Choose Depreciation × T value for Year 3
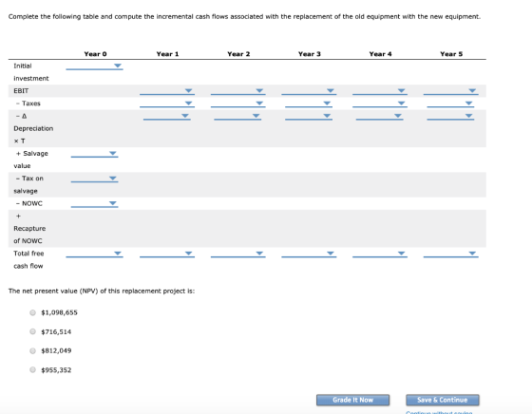The height and width of the screenshot is (414, 532). 309,116
